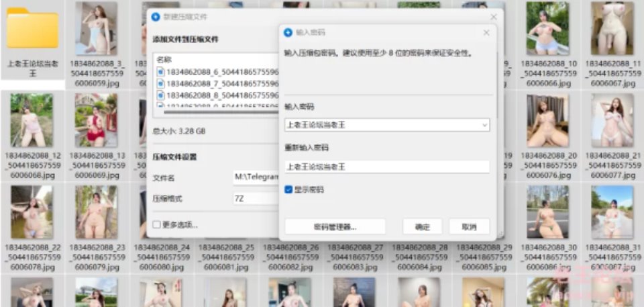Toggle the 显示密码 checkbox

point(288,189)
